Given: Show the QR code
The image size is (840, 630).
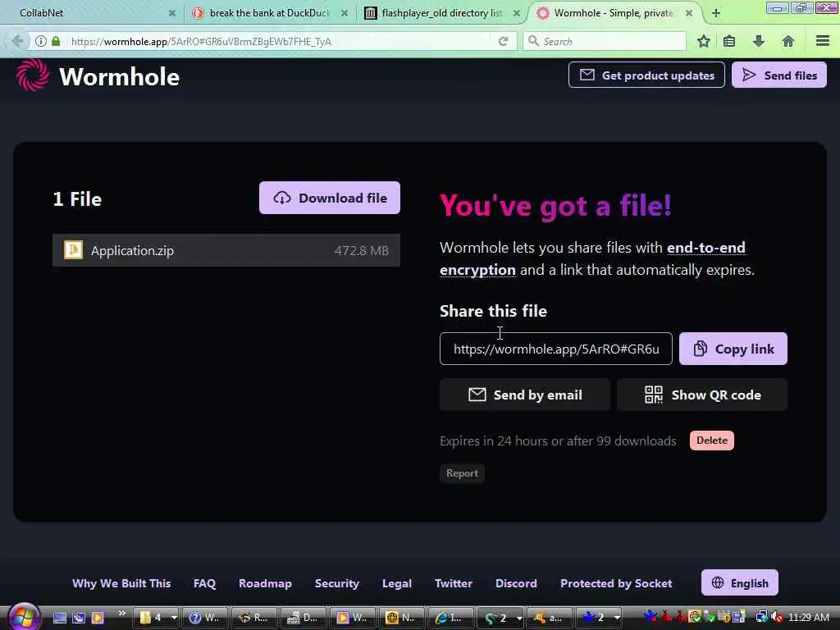Looking at the screenshot, I should [x=702, y=395].
